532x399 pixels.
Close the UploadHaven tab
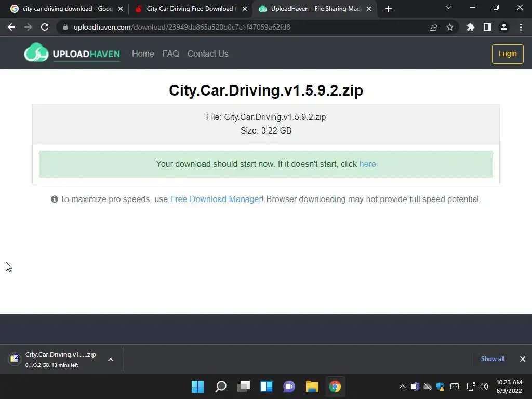(369, 9)
